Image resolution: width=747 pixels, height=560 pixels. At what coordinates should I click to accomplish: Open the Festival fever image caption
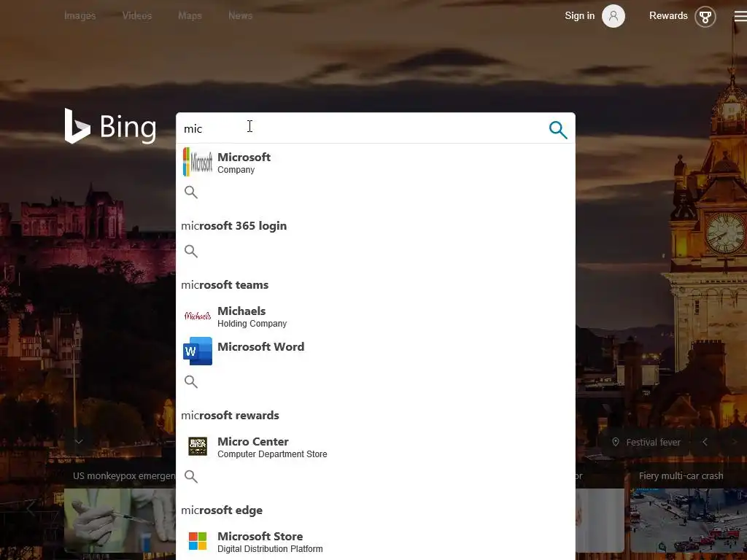pyautogui.click(x=653, y=443)
